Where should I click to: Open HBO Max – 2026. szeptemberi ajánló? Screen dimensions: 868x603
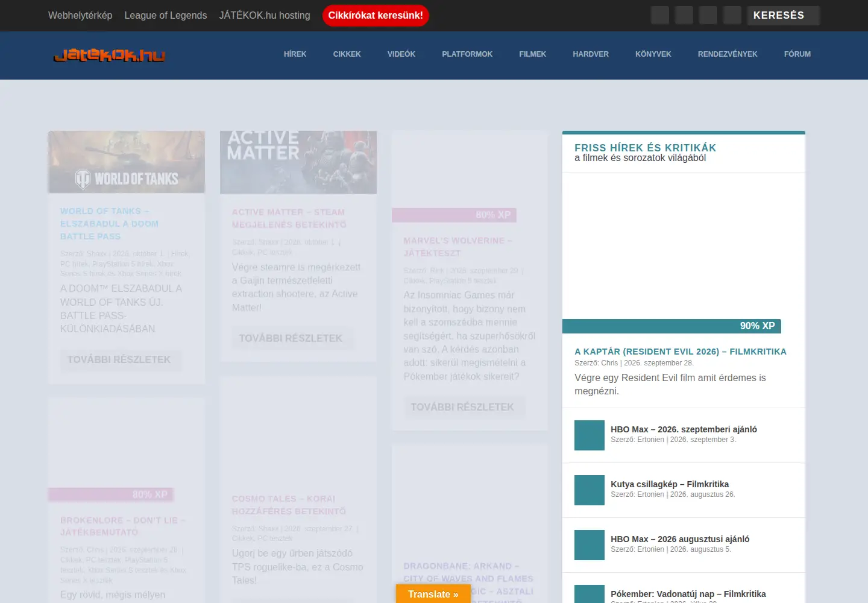(684, 429)
